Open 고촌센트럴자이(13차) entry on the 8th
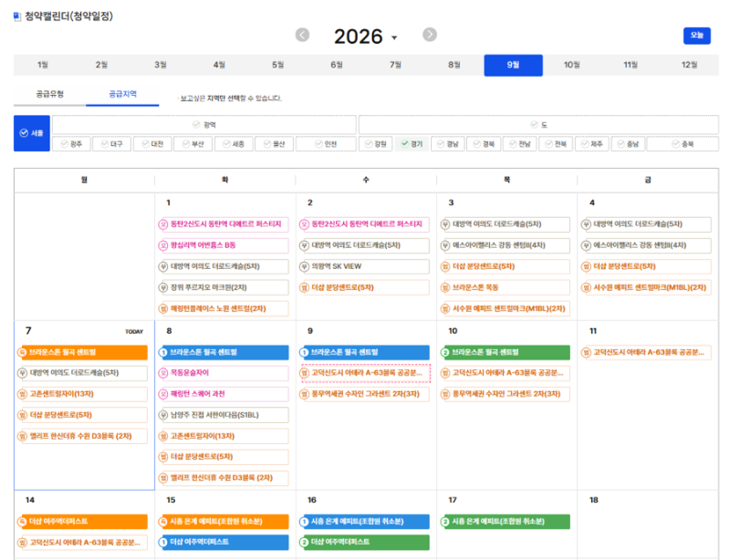 pyautogui.click(x=224, y=436)
